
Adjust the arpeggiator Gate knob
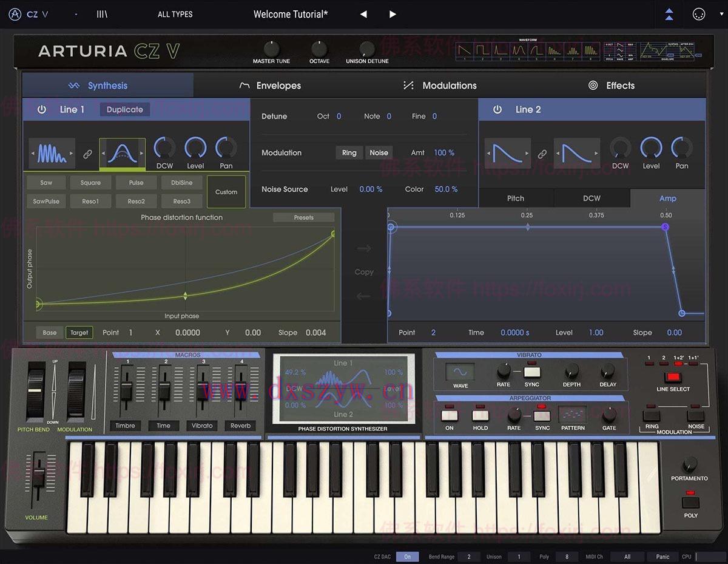[609, 415]
